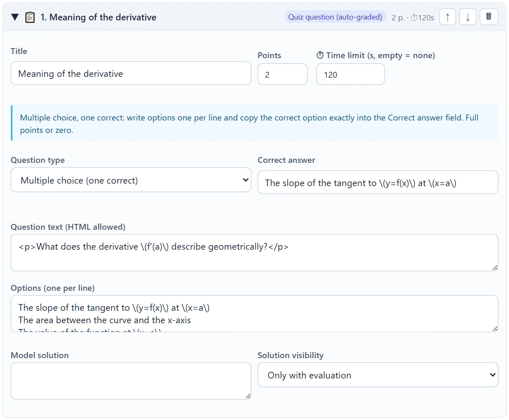
Task: Click the '2 p. · 120s' summary text
Action: (x=413, y=17)
